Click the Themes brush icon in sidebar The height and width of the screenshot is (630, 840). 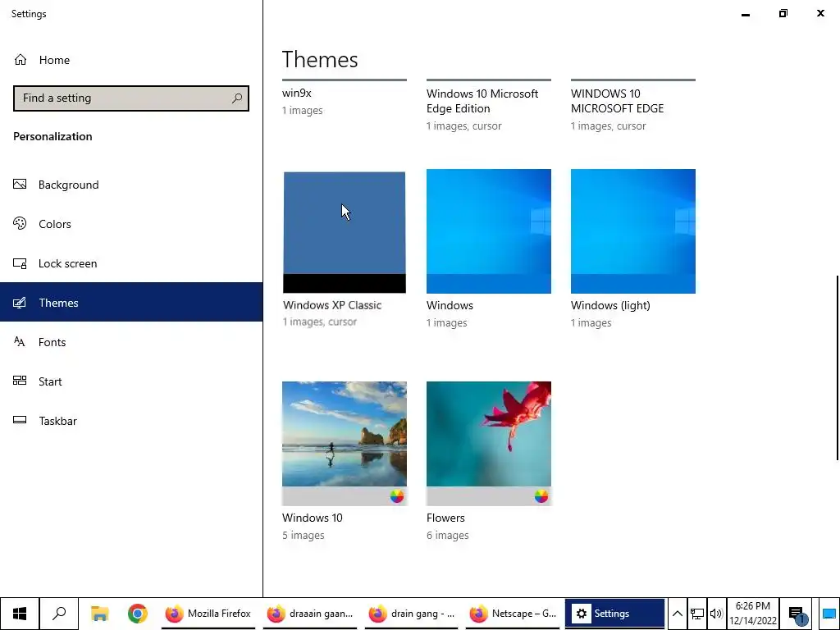point(20,303)
